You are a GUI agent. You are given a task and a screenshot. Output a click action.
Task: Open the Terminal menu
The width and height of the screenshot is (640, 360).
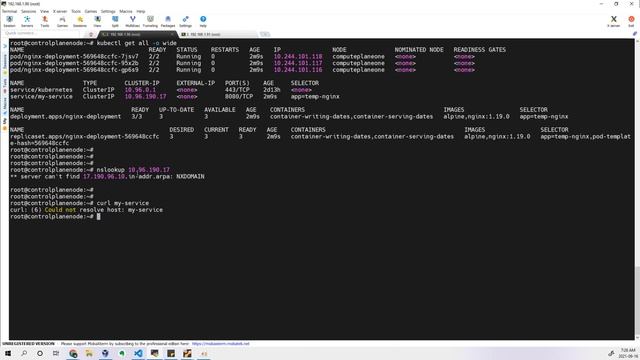tap(9, 11)
